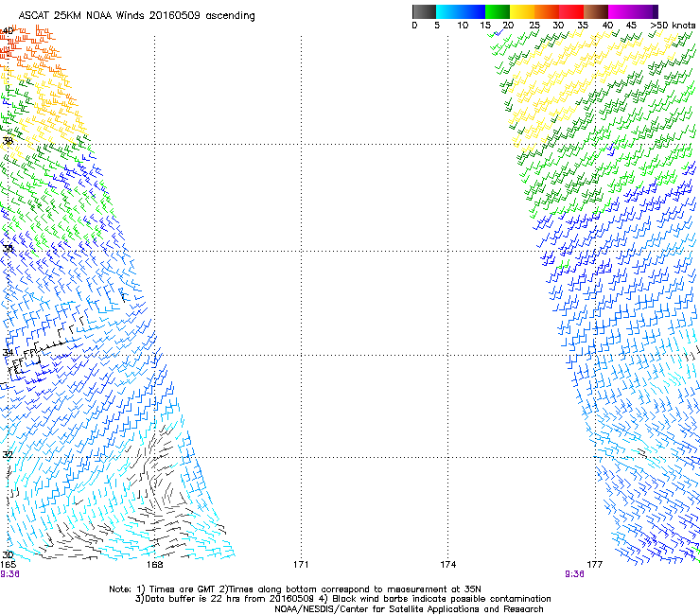This screenshot has height=615, width=700.
Task: Click the '>50 knots' legend label
Action: coord(673,26)
